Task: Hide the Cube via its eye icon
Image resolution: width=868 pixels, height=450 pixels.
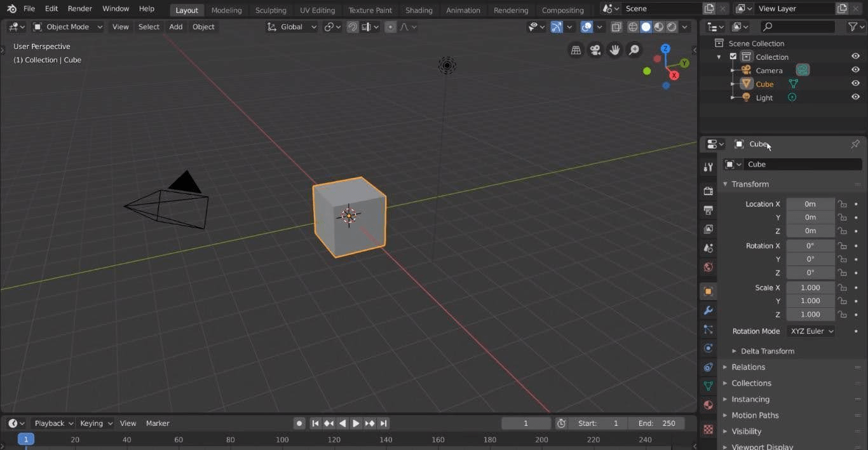Action: click(x=855, y=83)
